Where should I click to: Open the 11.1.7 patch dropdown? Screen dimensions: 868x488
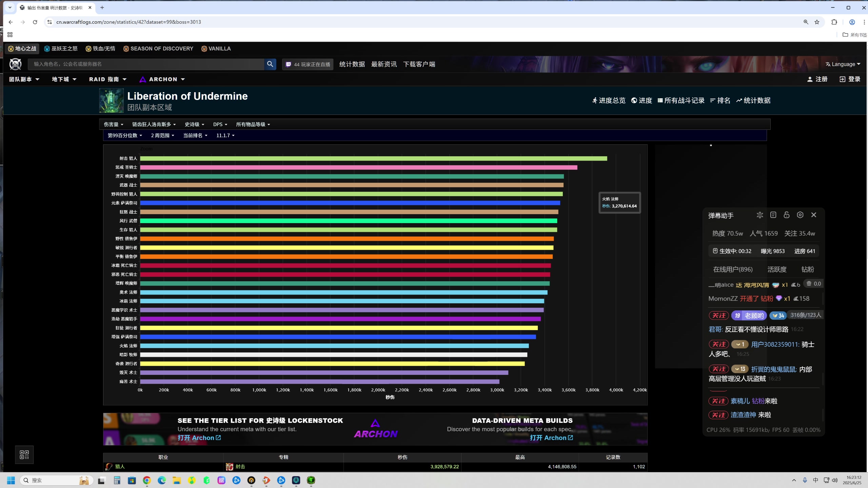[x=225, y=135]
